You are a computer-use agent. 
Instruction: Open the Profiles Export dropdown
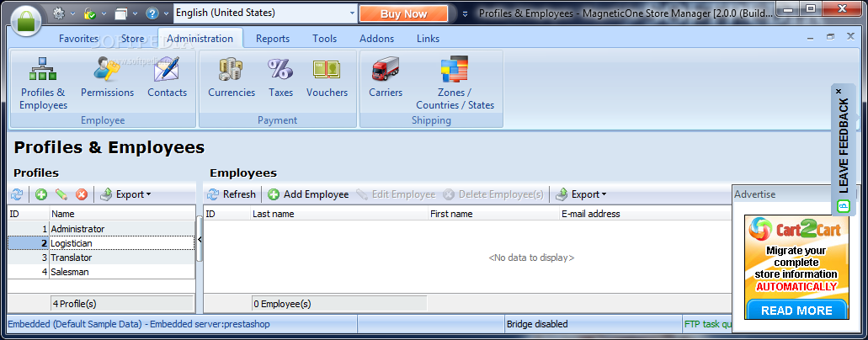point(125,194)
